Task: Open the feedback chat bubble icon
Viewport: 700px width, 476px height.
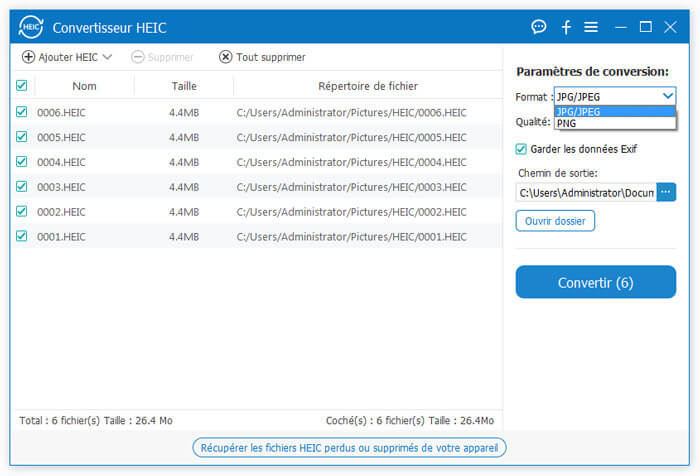Action: pos(539,27)
